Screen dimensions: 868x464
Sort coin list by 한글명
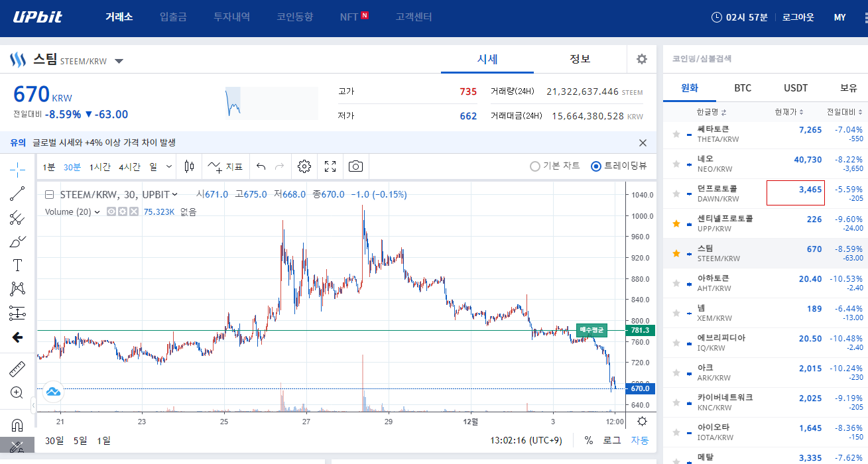click(x=712, y=112)
